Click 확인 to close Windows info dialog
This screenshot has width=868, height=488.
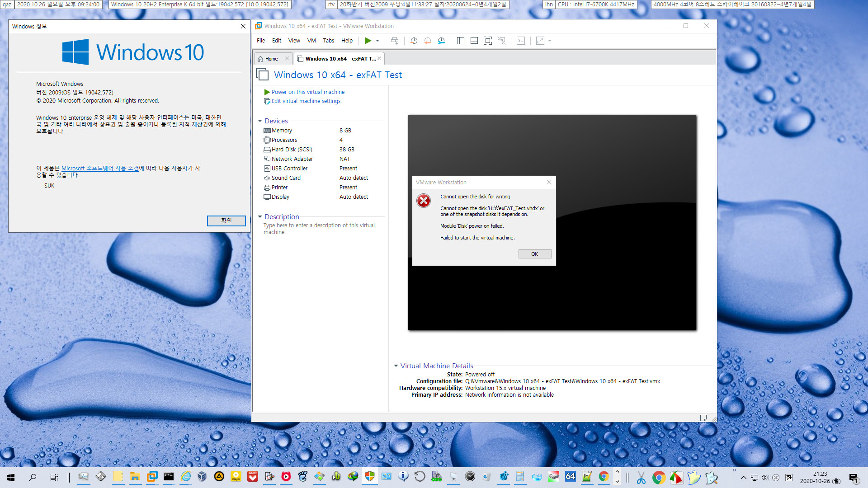tap(226, 221)
